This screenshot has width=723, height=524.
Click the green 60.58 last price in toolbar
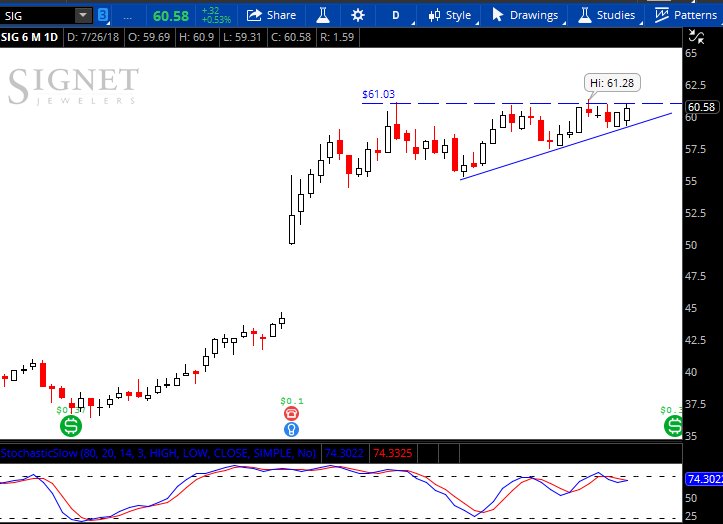[x=171, y=16]
